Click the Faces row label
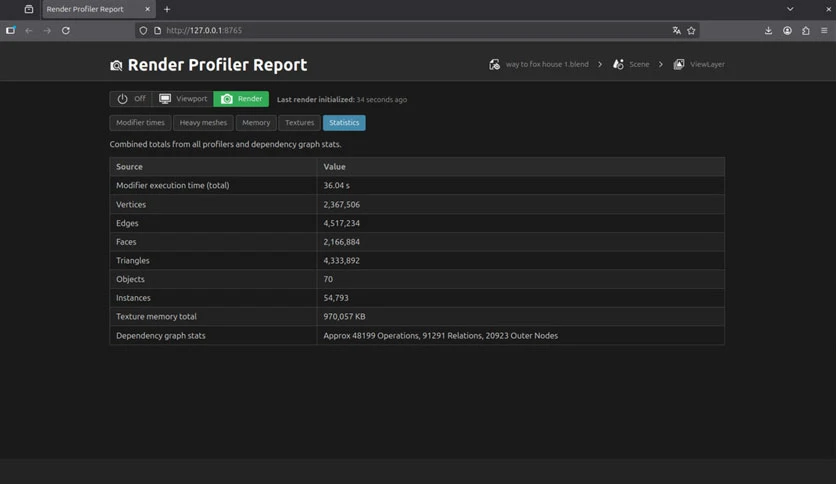Image resolution: width=836 pixels, height=484 pixels. (x=126, y=242)
